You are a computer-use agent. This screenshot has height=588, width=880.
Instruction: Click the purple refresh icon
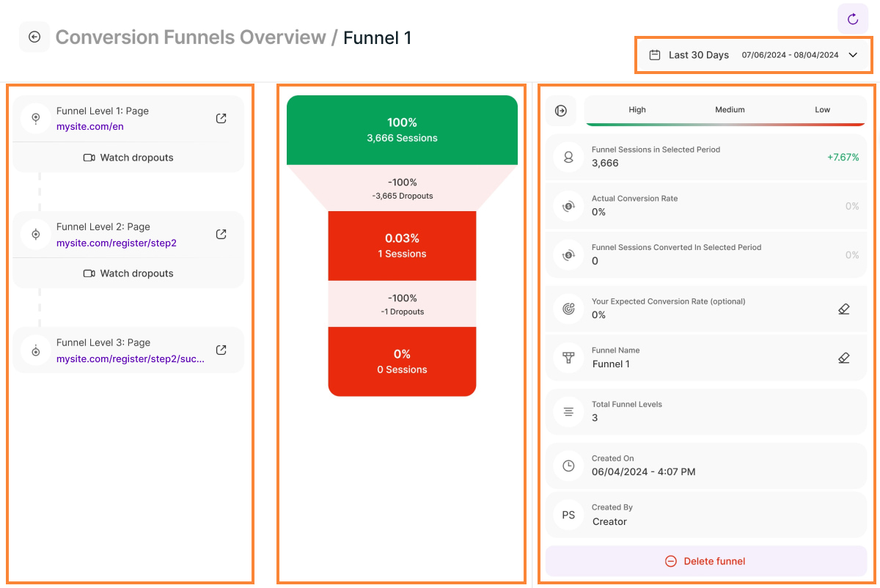[x=852, y=19]
